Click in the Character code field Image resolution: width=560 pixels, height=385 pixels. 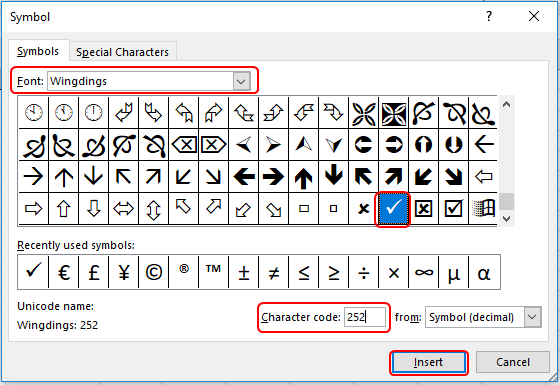[365, 317]
